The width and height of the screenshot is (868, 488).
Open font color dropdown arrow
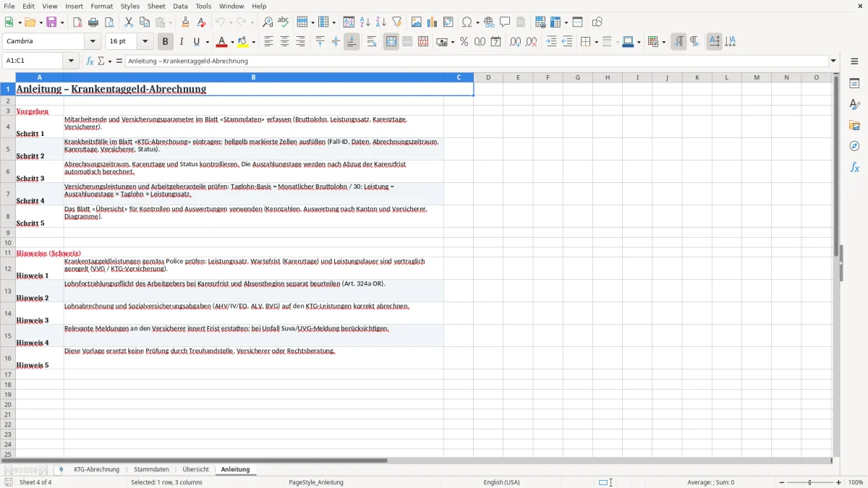tap(233, 42)
